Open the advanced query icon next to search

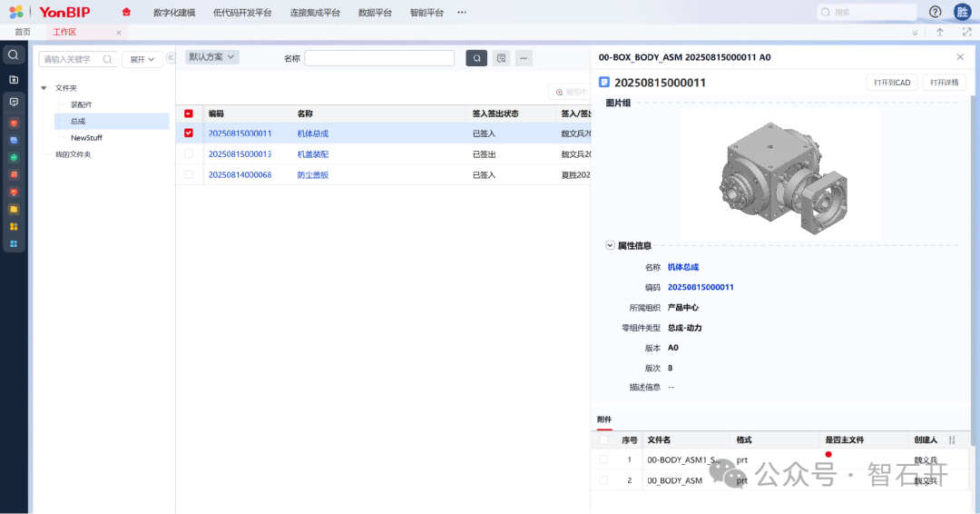(x=501, y=58)
